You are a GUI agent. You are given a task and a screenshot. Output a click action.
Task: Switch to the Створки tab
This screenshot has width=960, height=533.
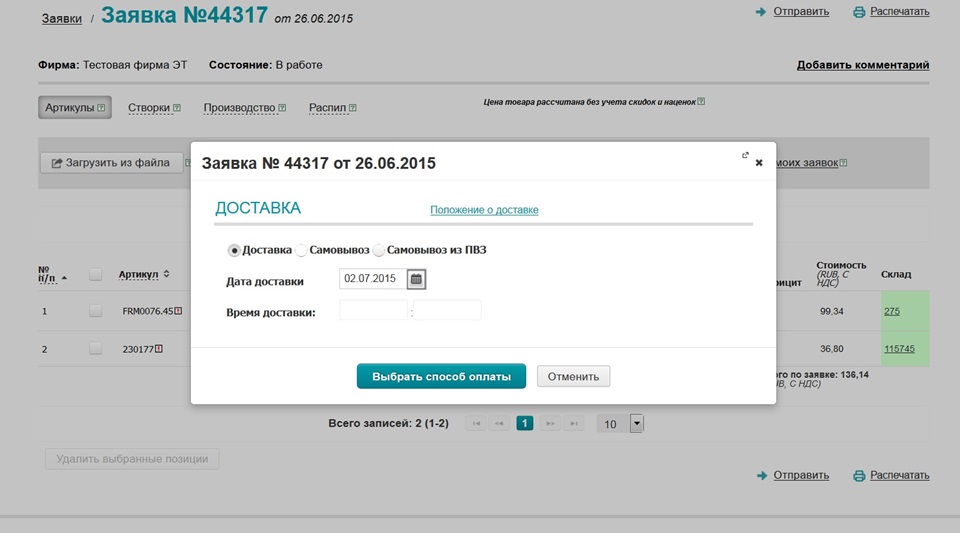pos(148,108)
